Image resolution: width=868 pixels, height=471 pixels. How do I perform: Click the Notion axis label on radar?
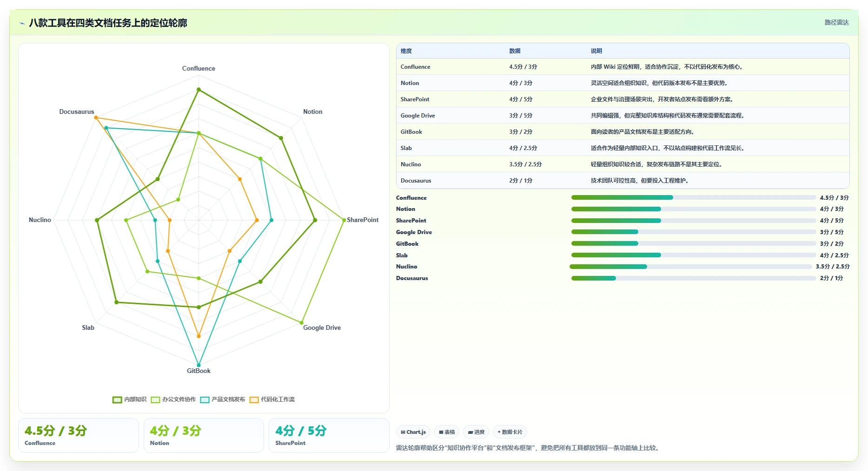click(x=312, y=111)
